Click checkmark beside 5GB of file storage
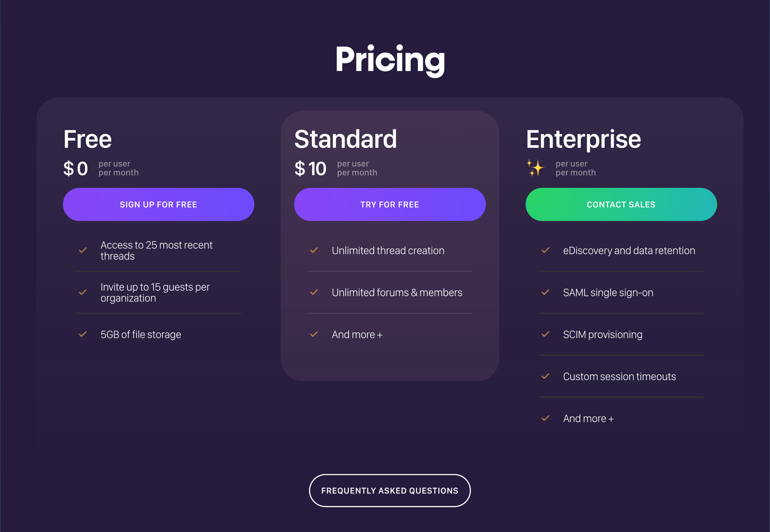The height and width of the screenshot is (532, 770). [x=83, y=334]
